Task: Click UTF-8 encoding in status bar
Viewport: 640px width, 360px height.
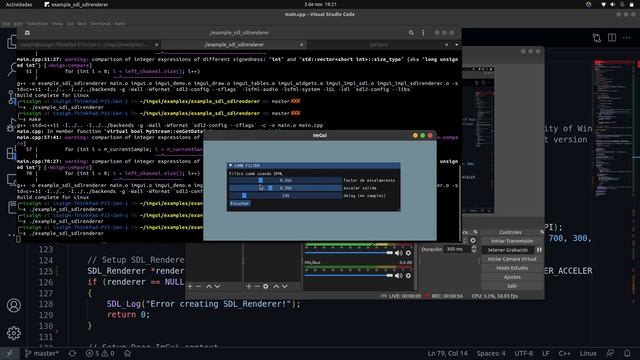Action: pos(523,353)
